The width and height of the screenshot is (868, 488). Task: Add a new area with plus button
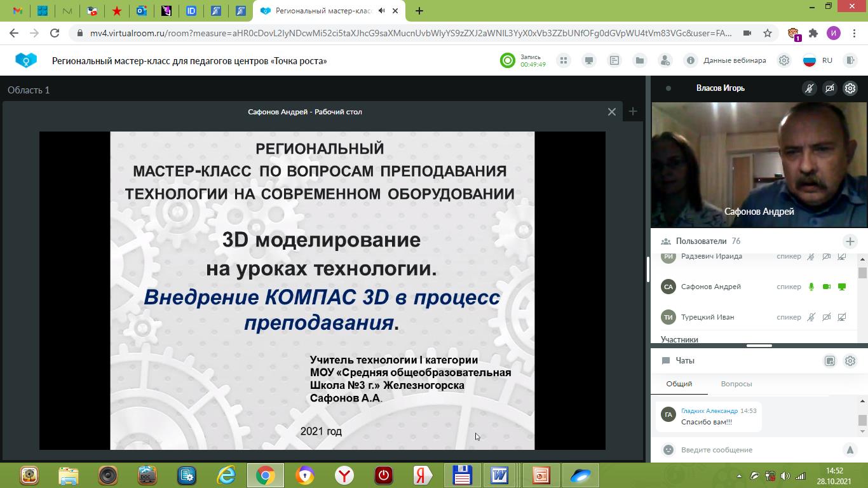pyautogui.click(x=632, y=111)
